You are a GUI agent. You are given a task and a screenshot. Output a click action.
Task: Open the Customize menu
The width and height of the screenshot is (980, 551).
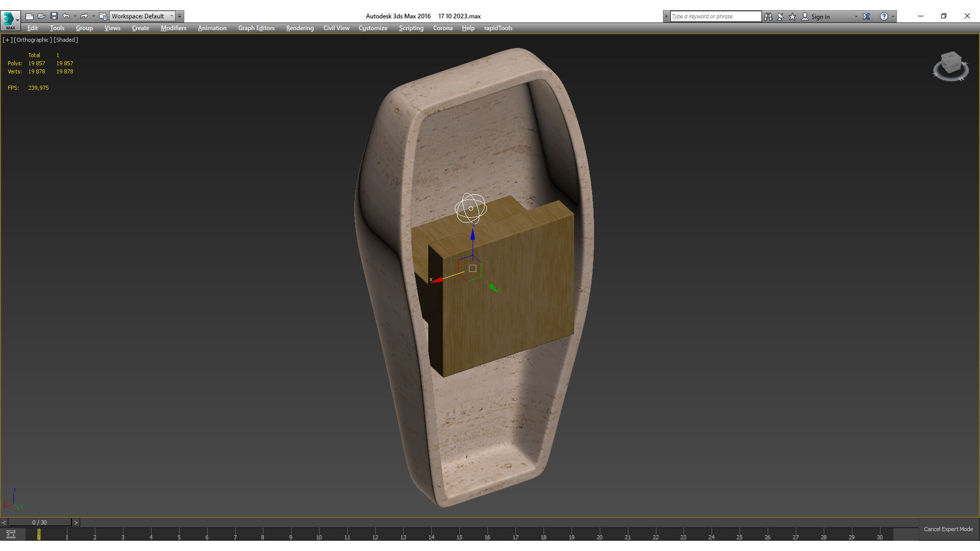point(373,28)
